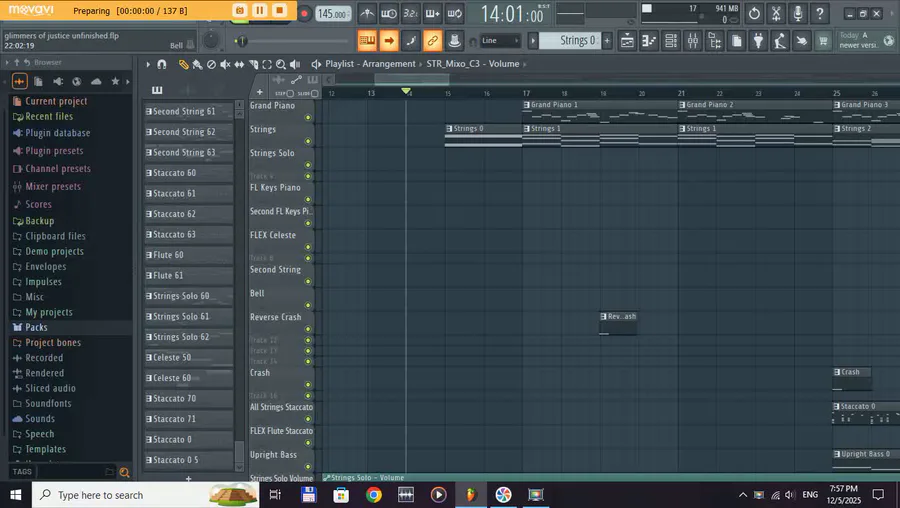The height and width of the screenshot is (508, 900).
Task: Open playlist options arrow menu
Action: point(148,64)
